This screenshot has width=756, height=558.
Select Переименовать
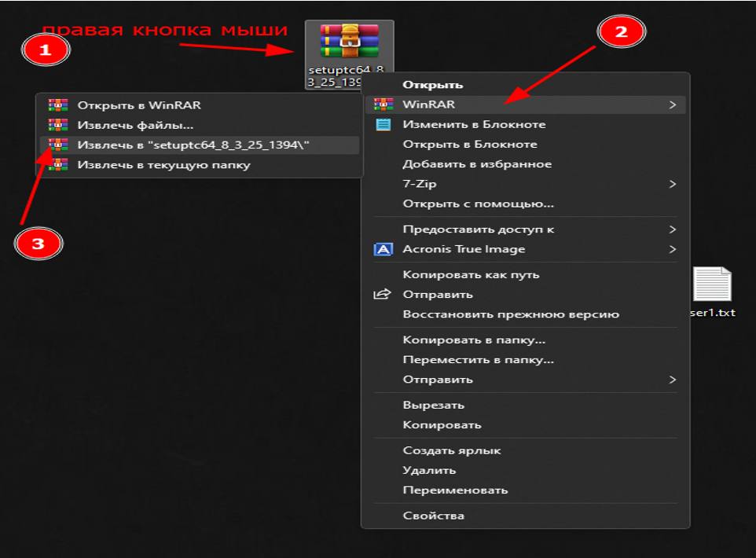tap(526, 490)
